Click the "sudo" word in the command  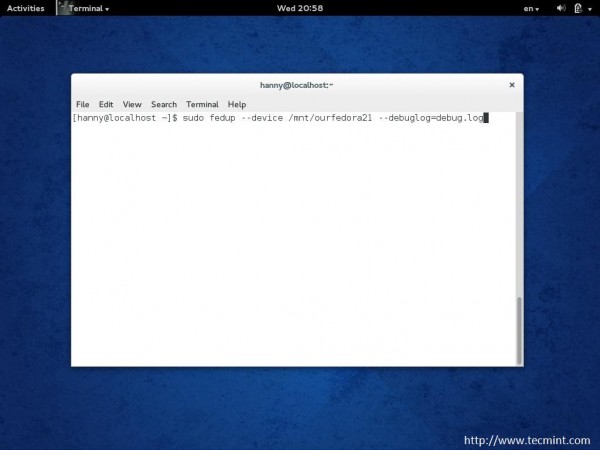[193, 118]
